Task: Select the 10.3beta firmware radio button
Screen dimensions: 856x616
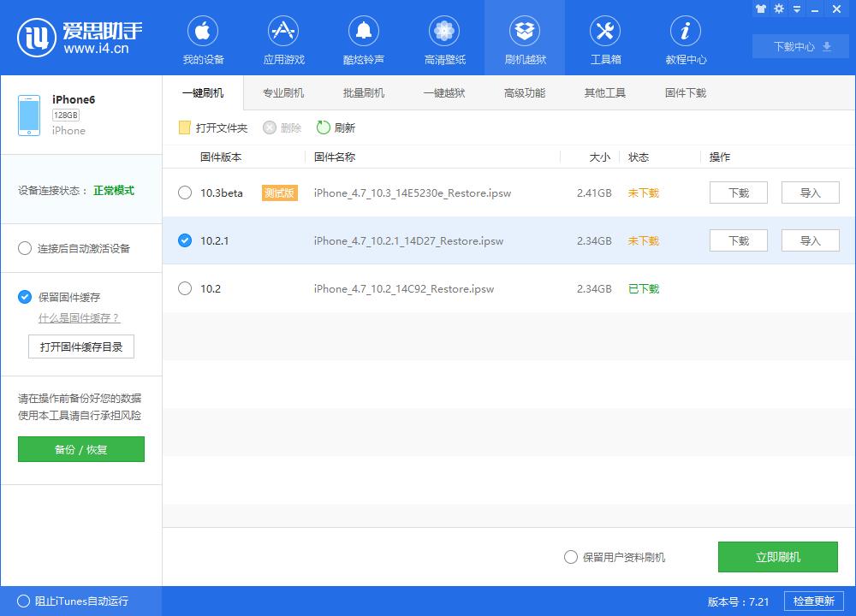Action: 185,192
